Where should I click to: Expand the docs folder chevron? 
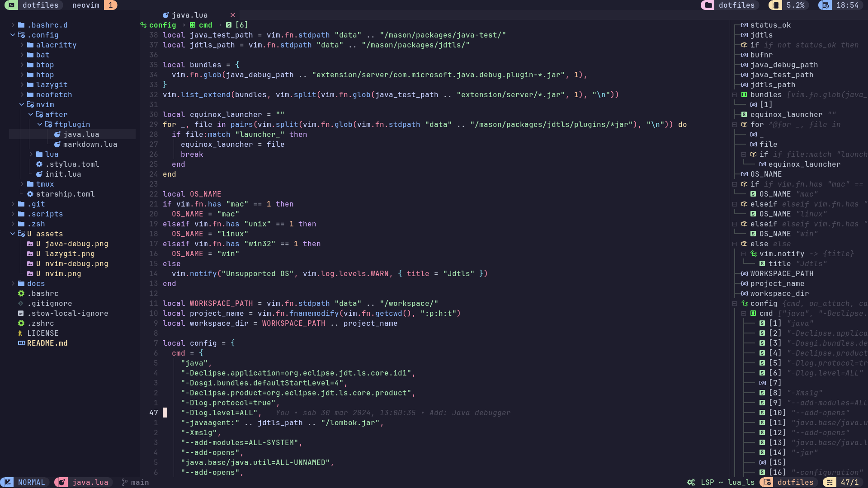coord(13,283)
